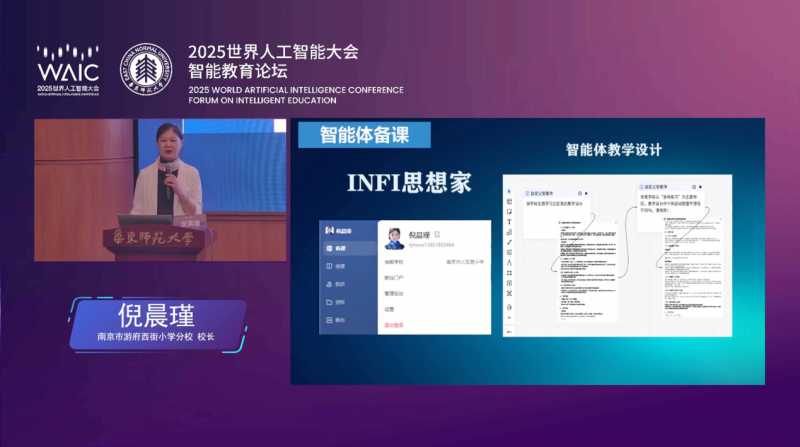Image resolution: width=800 pixels, height=447 pixels.
Task: Select the frame crop tool in canvas toolbar
Action: pos(509,273)
